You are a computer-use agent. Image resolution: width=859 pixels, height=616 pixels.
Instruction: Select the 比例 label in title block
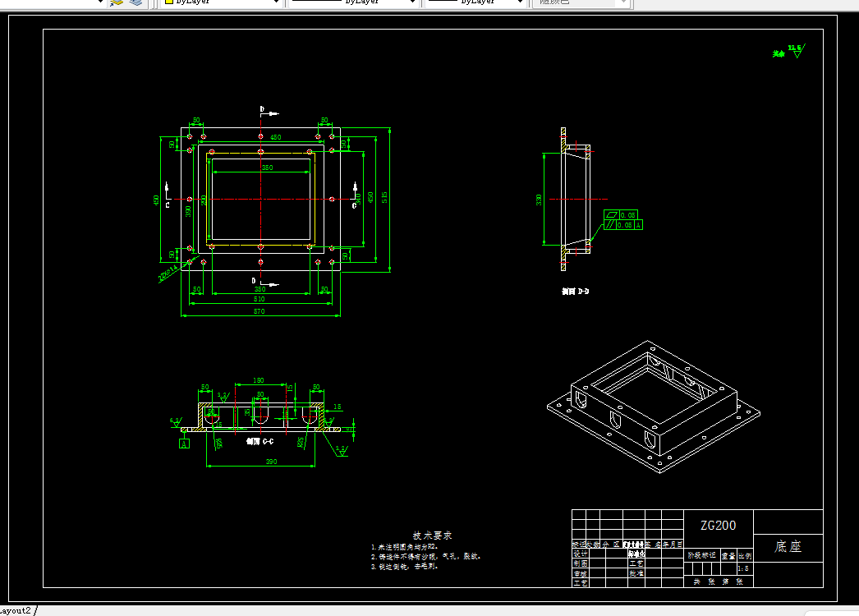745,556
